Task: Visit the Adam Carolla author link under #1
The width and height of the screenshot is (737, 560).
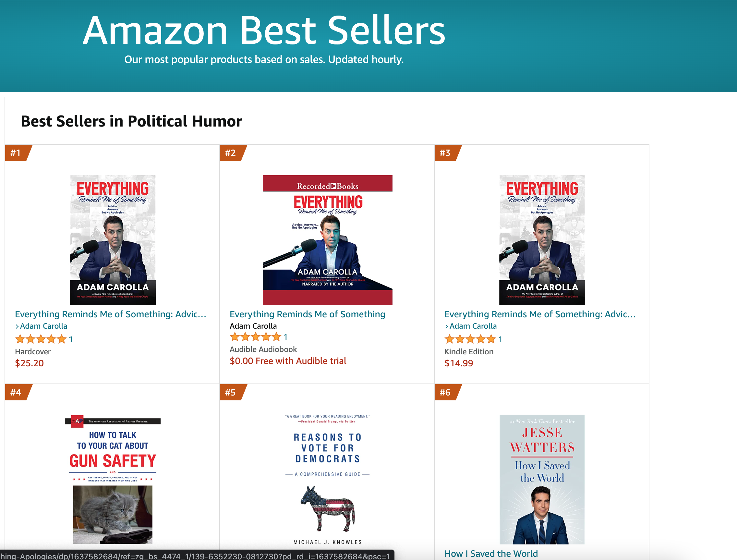Action: (44, 326)
